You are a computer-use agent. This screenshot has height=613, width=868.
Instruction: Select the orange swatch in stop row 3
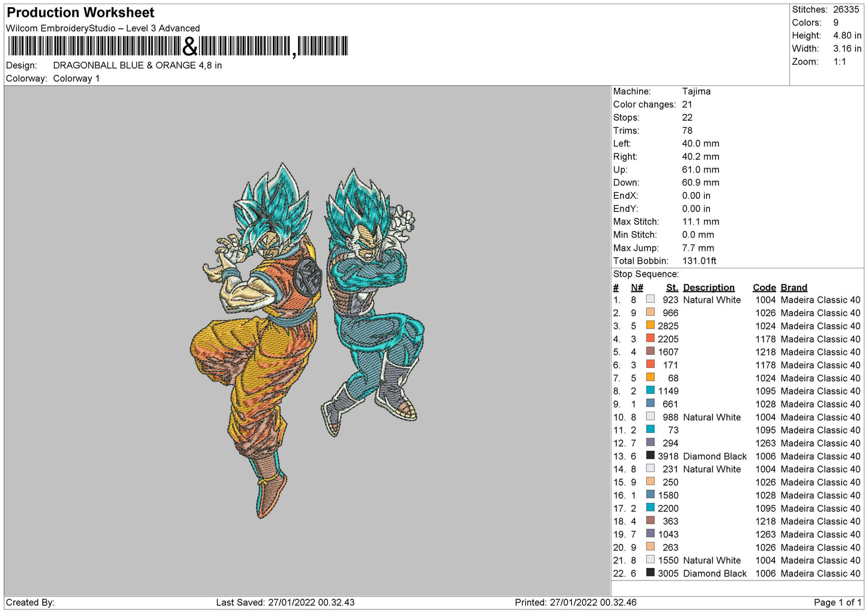pos(650,325)
